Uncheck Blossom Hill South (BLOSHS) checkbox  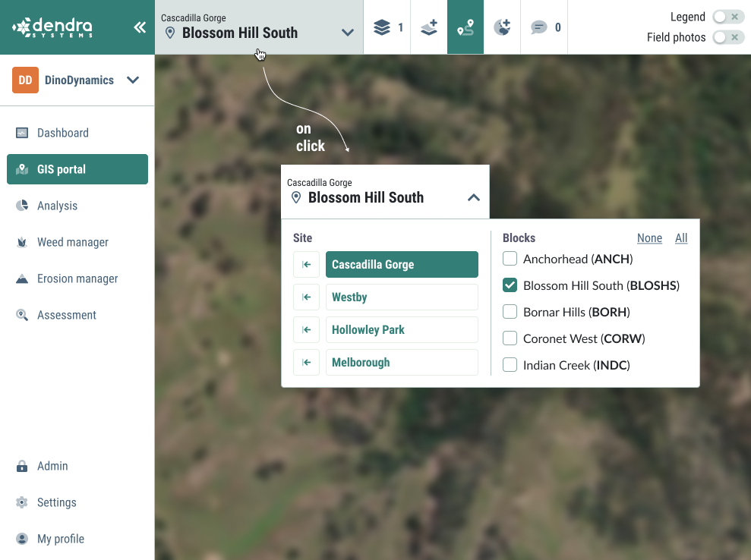tap(510, 285)
